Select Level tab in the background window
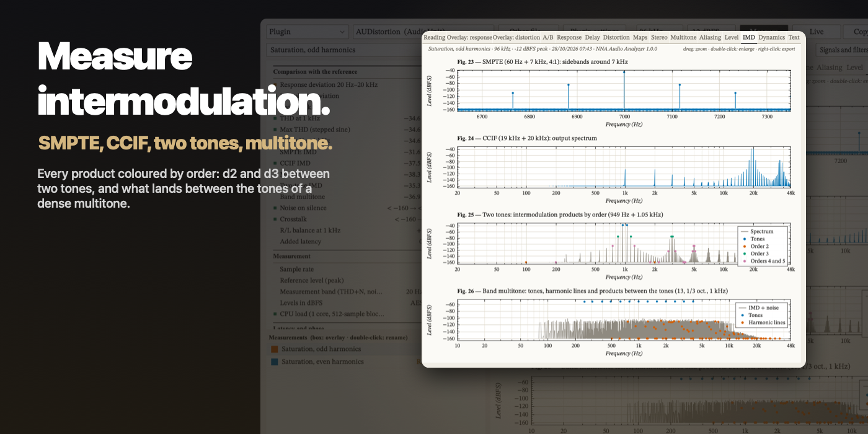The image size is (868, 434). coord(854,67)
